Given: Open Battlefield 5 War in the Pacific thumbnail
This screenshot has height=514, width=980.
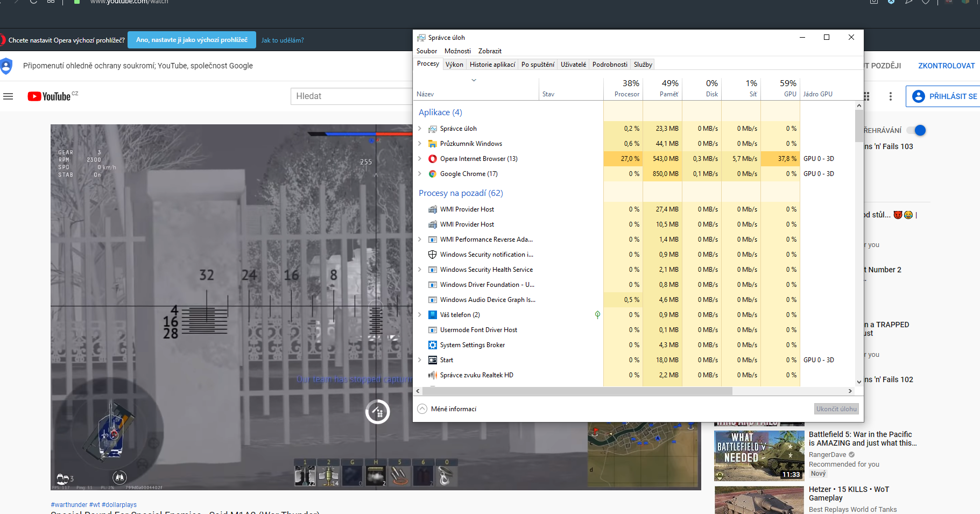Looking at the screenshot, I should pos(759,455).
